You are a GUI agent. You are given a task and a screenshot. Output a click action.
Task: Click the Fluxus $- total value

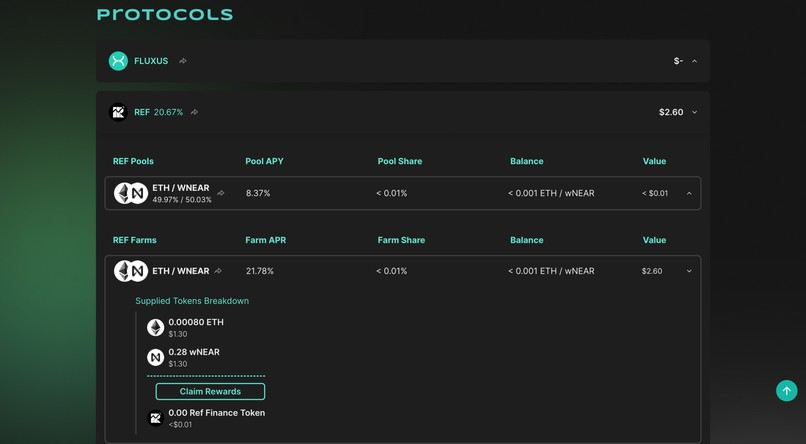tap(678, 61)
